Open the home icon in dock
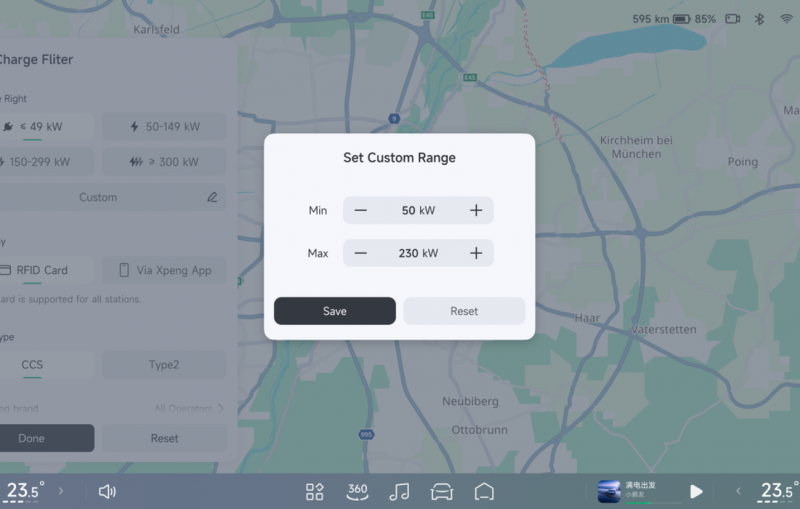Image resolution: width=800 pixels, height=509 pixels. pyautogui.click(x=484, y=491)
